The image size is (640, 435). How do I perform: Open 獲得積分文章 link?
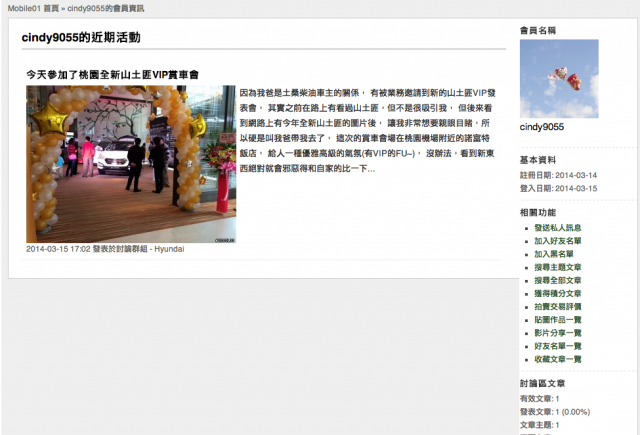[x=558, y=293]
